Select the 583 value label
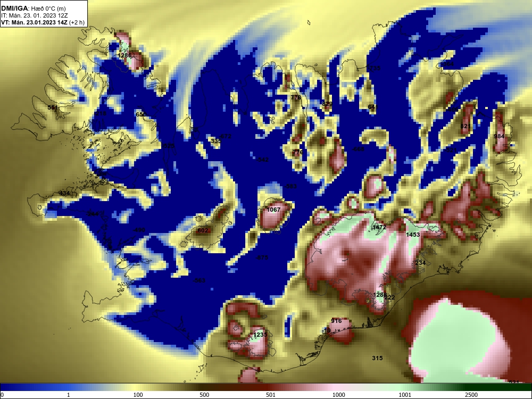The height and width of the screenshot is (399, 532). pyautogui.click(x=291, y=186)
